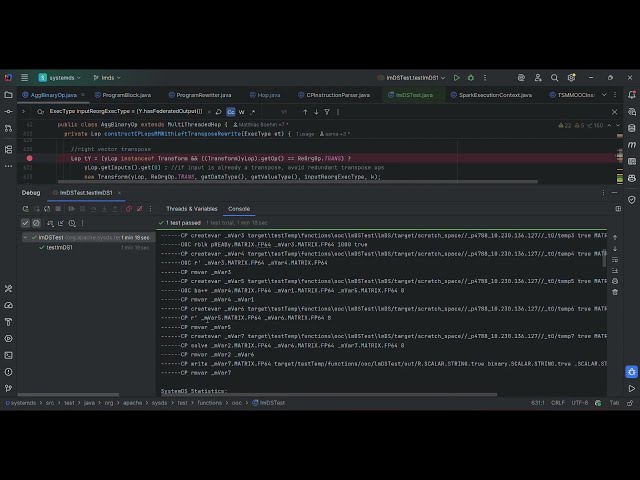Toggle Words (W) search option
The height and width of the screenshot is (480, 640).
coord(242,112)
